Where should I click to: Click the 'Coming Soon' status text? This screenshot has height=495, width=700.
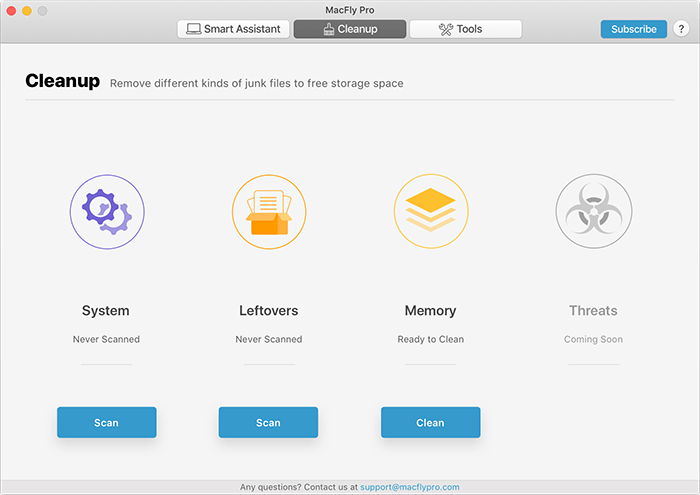coord(593,339)
